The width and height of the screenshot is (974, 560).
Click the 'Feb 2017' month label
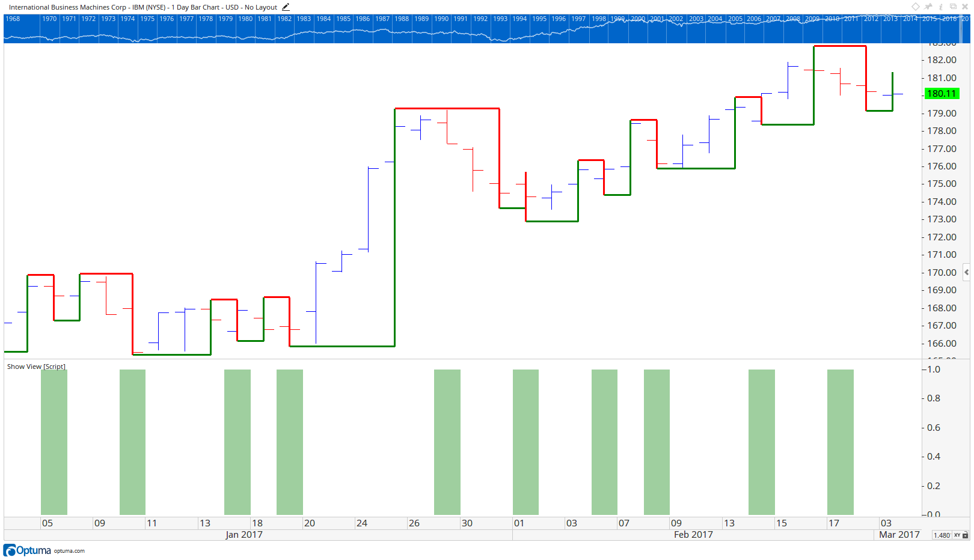(693, 535)
